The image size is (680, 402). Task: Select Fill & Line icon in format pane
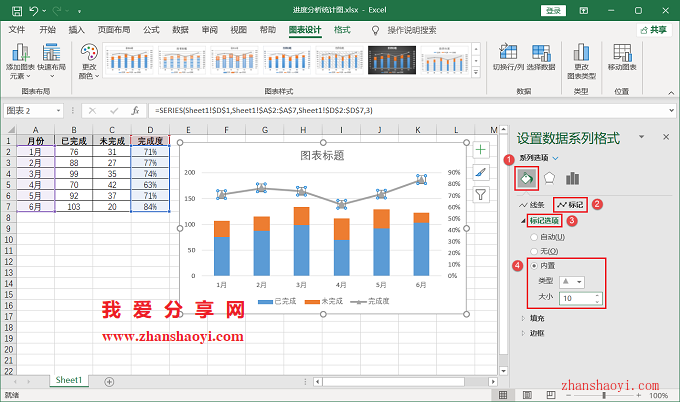(x=526, y=178)
